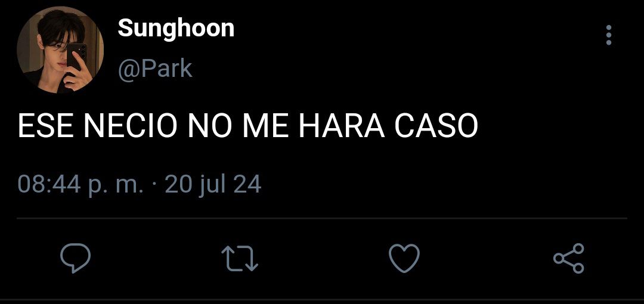Reply to Sunghoon's tweet
This screenshot has height=304, width=644.
[76, 258]
